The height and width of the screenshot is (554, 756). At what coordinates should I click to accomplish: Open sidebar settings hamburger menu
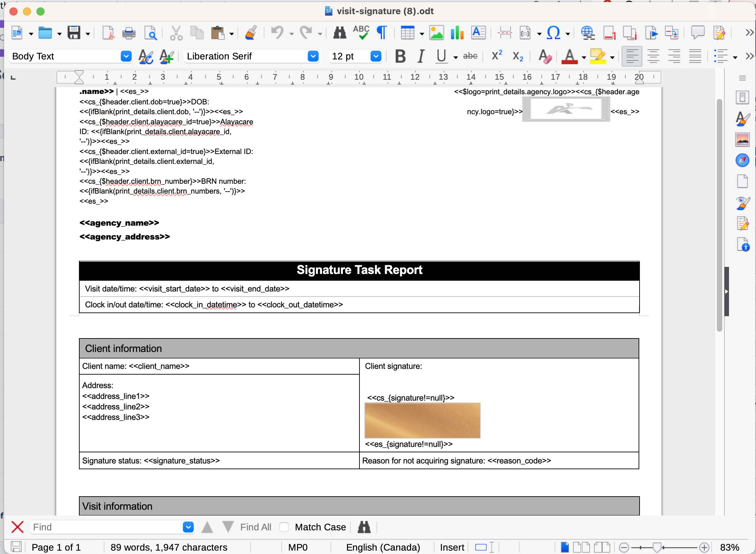pos(742,78)
